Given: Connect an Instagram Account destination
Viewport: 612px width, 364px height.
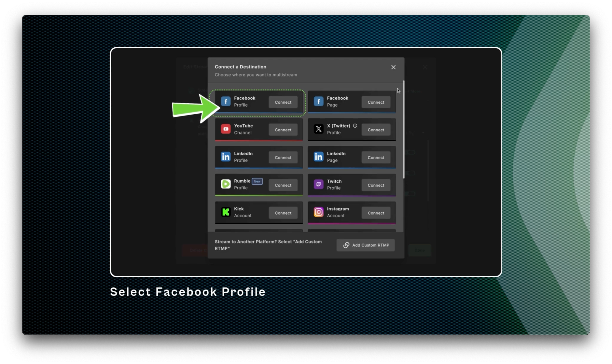Looking at the screenshot, I should tap(376, 213).
